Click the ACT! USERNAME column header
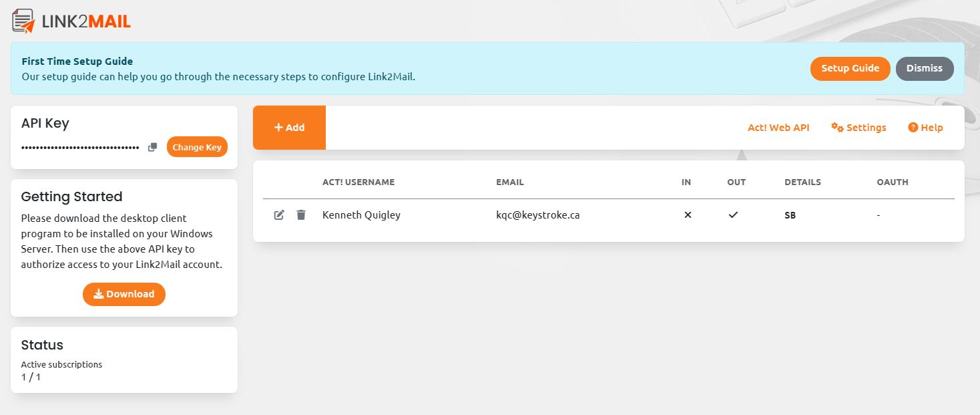 pos(358,182)
